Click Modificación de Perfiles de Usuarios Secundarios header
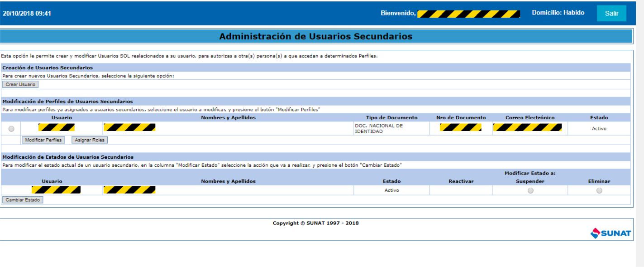This screenshot has height=267, width=644. (67, 101)
